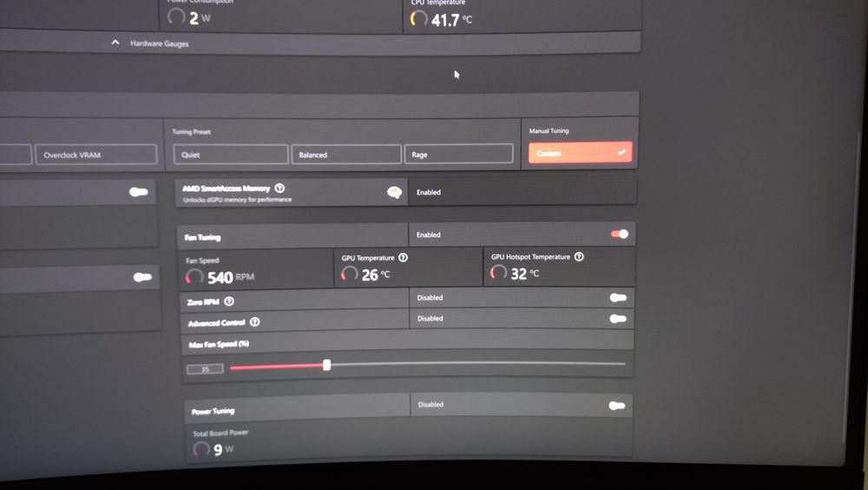Click the Max Fan Speed (%) label
The image size is (868, 490).
pyautogui.click(x=219, y=344)
